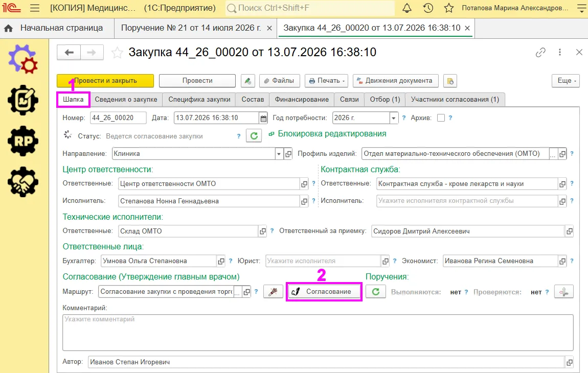Image resolution: width=588 pixels, height=373 pixels.
Task: Open the RP gear sidebar section
Action: [23, 141]
